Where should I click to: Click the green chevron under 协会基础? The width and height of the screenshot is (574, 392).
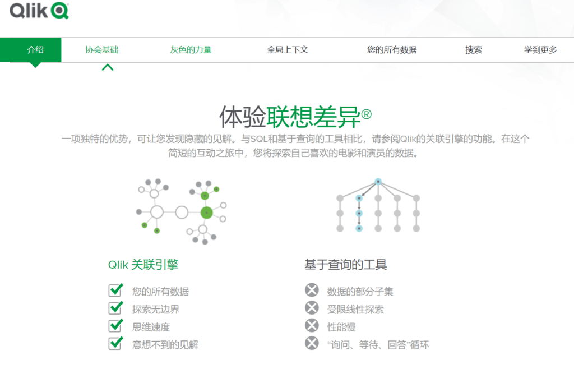108,67
